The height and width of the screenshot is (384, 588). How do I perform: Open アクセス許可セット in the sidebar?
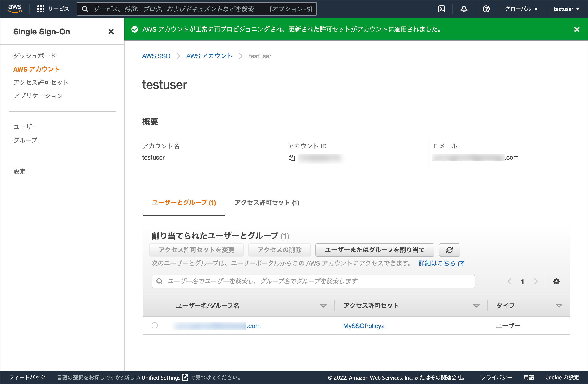[x=41, y=82]
